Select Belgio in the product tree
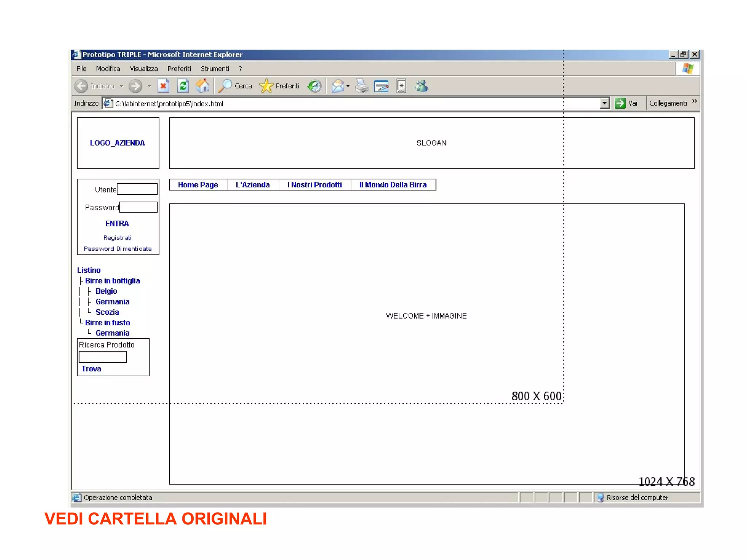747x560 pixels. (x=106, y=291)
